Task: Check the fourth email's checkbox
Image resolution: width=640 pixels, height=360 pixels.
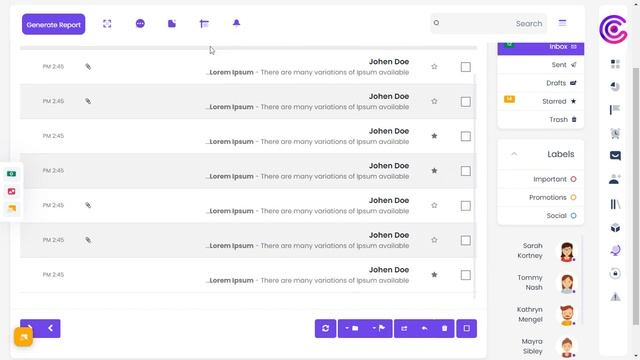Action: 465,171
